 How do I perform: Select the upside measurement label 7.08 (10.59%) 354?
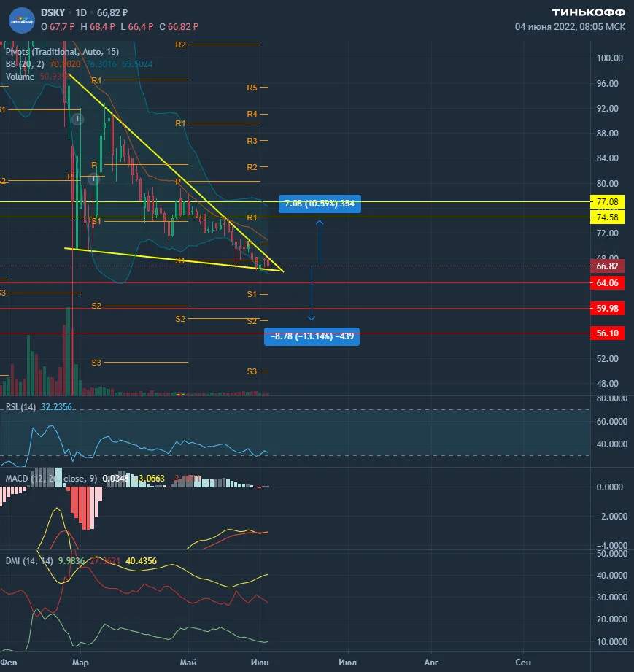pos(320,204)
